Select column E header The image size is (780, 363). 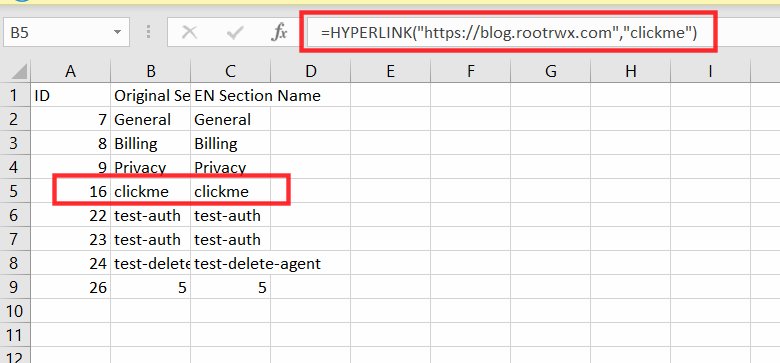pos(390,72)
